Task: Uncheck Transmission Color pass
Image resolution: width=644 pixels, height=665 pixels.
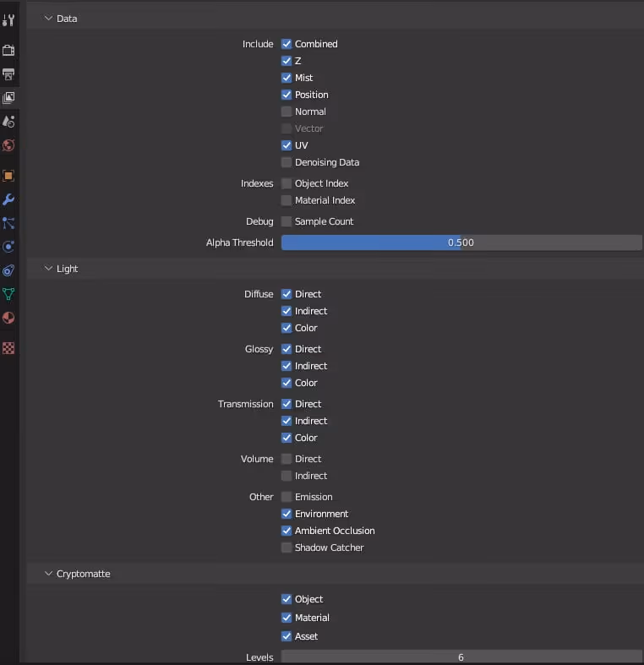Action: (x=287, y=438)
